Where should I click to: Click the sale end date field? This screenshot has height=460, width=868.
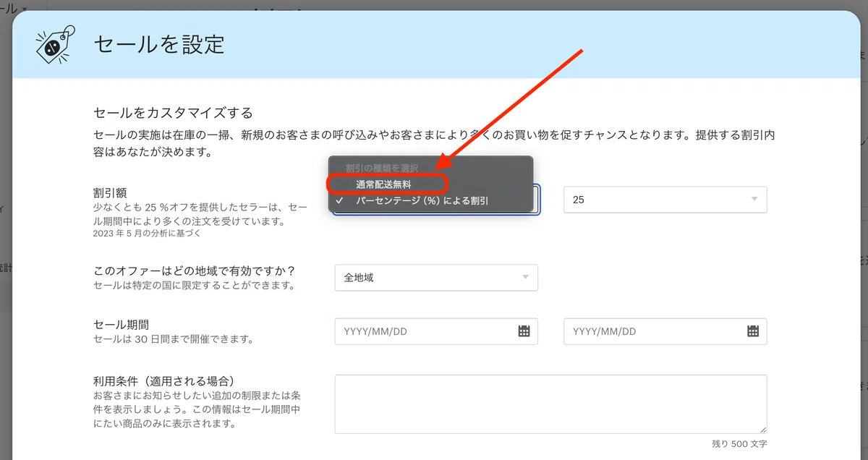coord(665,331)
